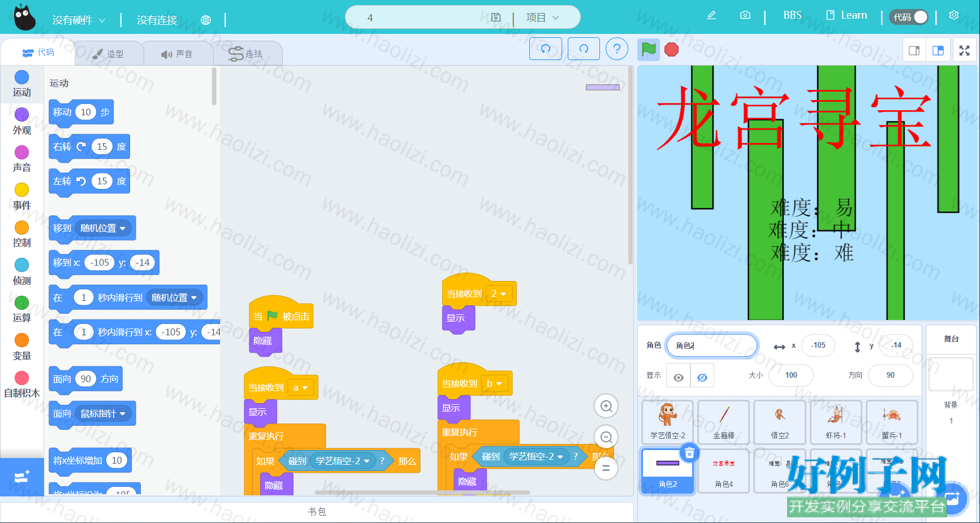The width and height of the screenshot is (980, 523).
Task: Open 随机位置 dropdown in glide block
Action: (x=175, y=297)
